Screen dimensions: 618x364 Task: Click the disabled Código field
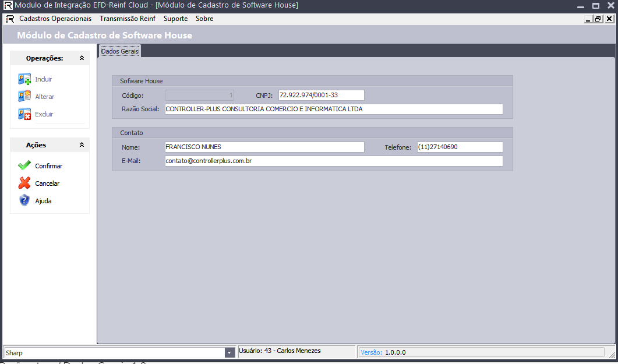coord(199,96)
